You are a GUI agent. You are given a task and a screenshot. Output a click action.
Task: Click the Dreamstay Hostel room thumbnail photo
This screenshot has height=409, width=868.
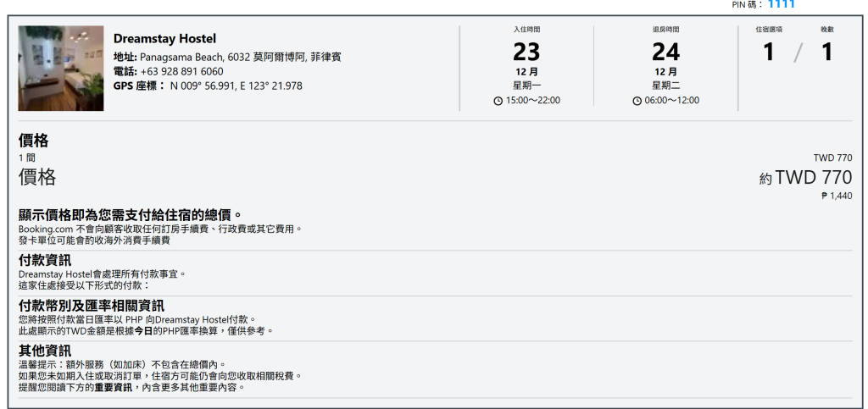(x=61, y=68)
